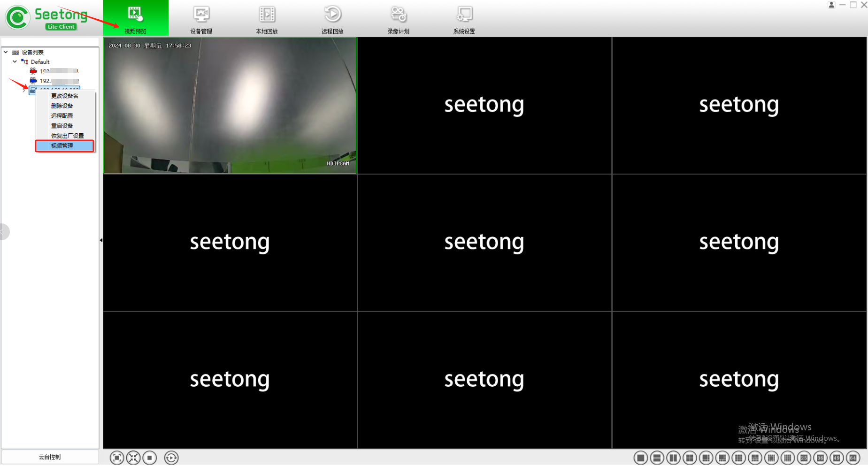
Task: Collapse the left device panel arrow
Action: pos(101,240)
